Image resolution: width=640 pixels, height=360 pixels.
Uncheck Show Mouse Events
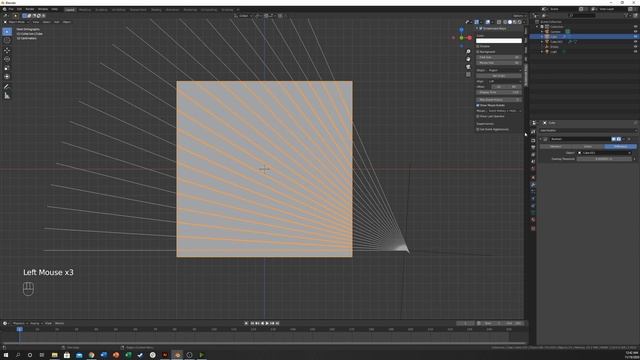point(478,105)
